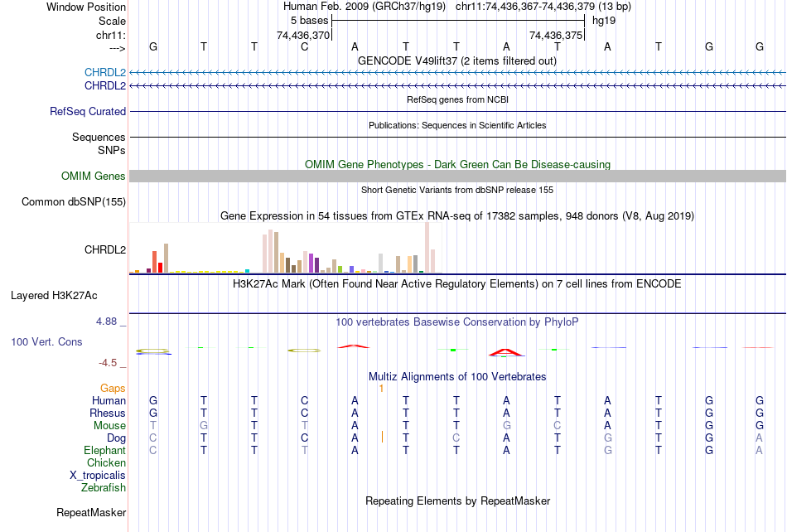Click the 4.88 upper PhyloP scale value
787x532 pixels.
pos(106,322)
